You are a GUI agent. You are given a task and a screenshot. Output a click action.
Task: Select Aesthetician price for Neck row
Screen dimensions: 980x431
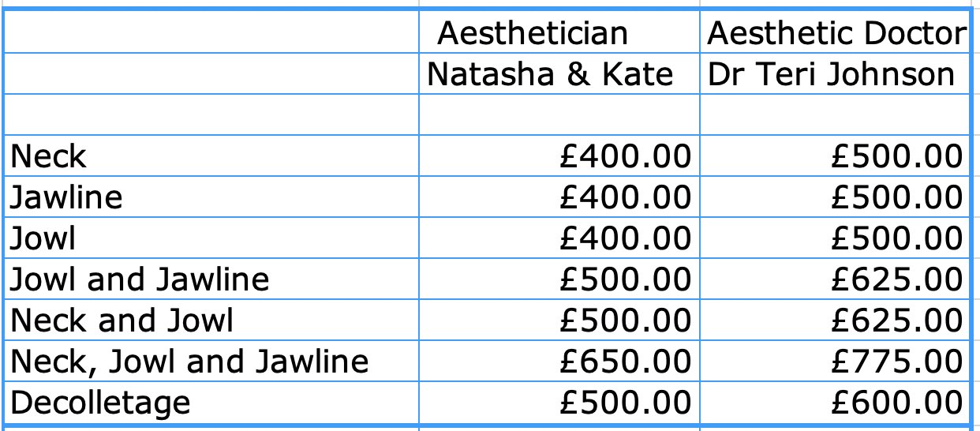pyautogui.click(x=624, y=156)
